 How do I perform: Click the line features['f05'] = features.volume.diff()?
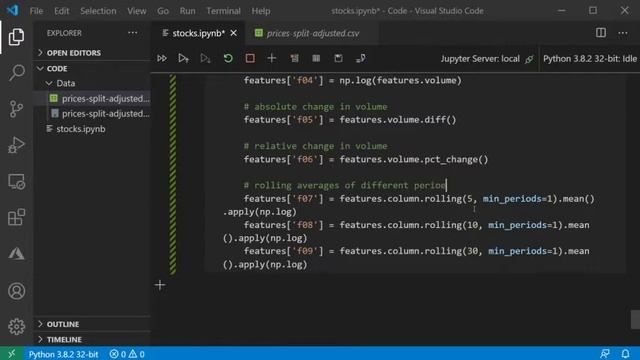click(x=350, y=120)
